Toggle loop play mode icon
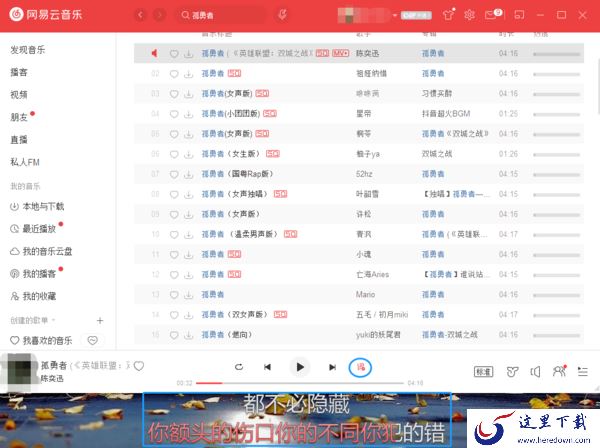This screenshot has height=448, width=600. 239,367
